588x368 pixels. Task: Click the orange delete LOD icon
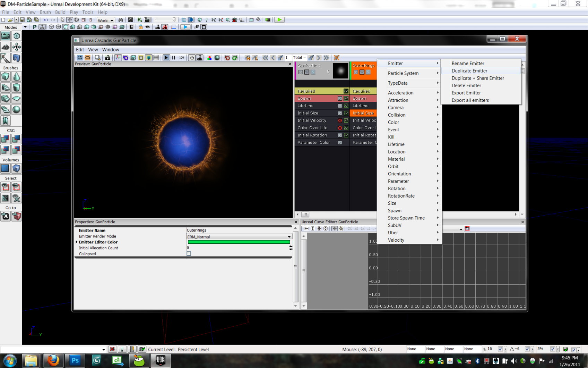[336, 58]
